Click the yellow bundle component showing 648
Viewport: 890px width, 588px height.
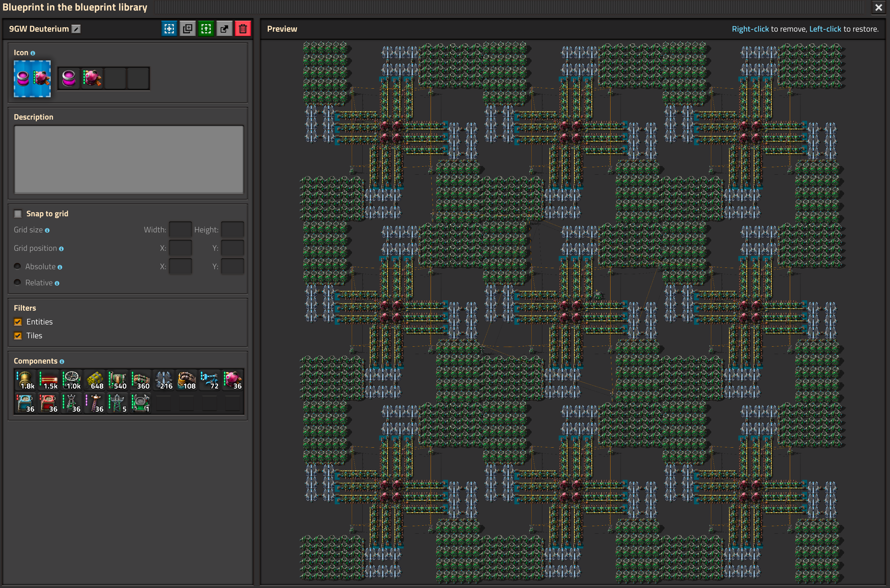(x=95, y=380)
